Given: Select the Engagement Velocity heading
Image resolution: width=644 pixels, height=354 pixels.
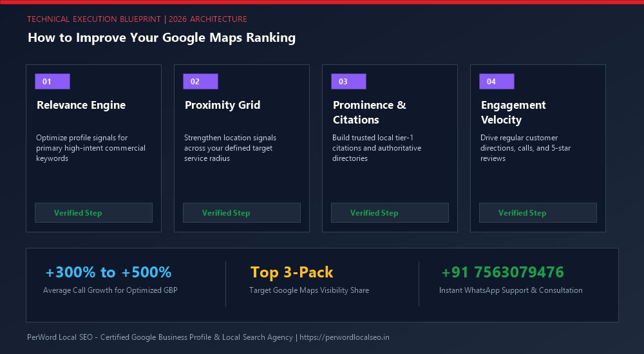Looking at the screenshot, I should tap(513, 112).
